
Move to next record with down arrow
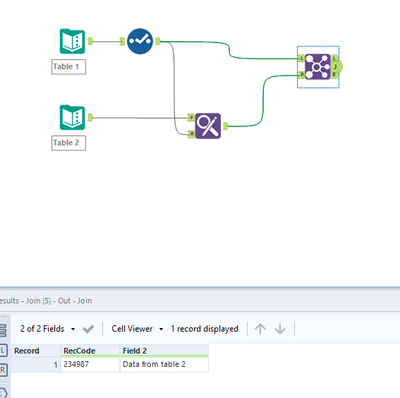[x=280, y=329]
